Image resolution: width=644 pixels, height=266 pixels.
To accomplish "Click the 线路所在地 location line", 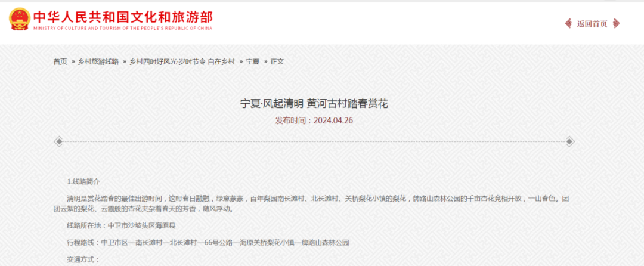I will coord(121,226).
